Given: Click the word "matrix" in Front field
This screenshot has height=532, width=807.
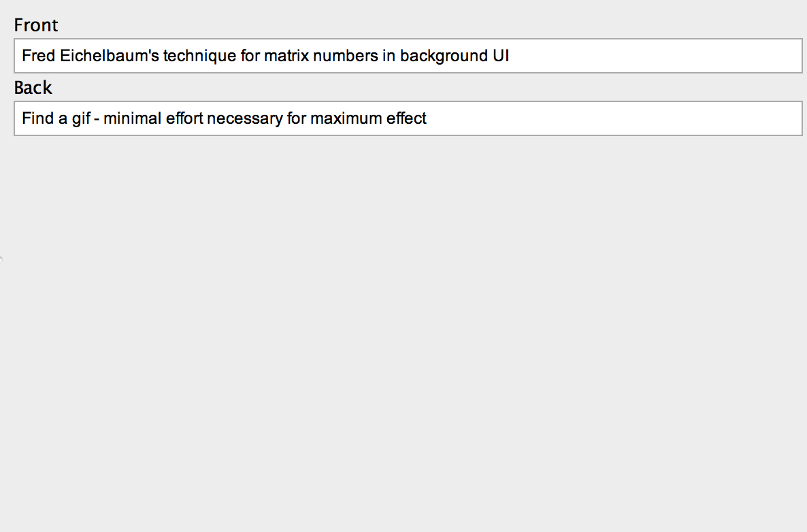Looking at the screenshot, I should click(286, 56).
